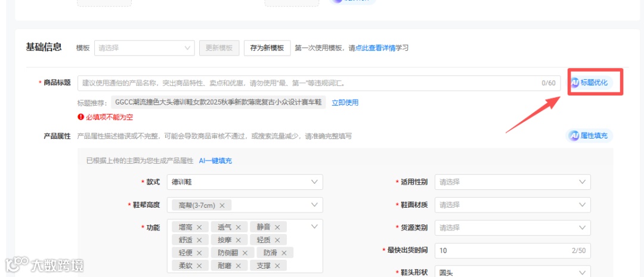Remove the 耐磨 tag
The height and width of the screenshot is (277, 644).
[x=238, y=266]
